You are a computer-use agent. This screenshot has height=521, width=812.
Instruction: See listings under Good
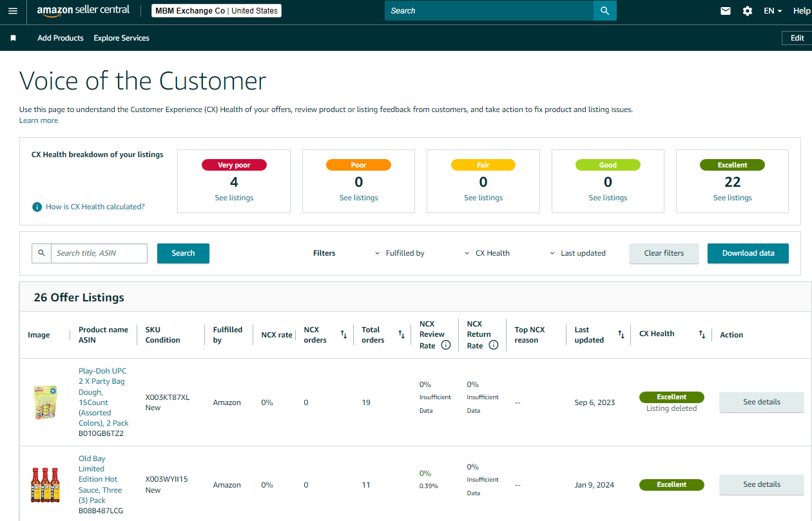pos(608,198)
